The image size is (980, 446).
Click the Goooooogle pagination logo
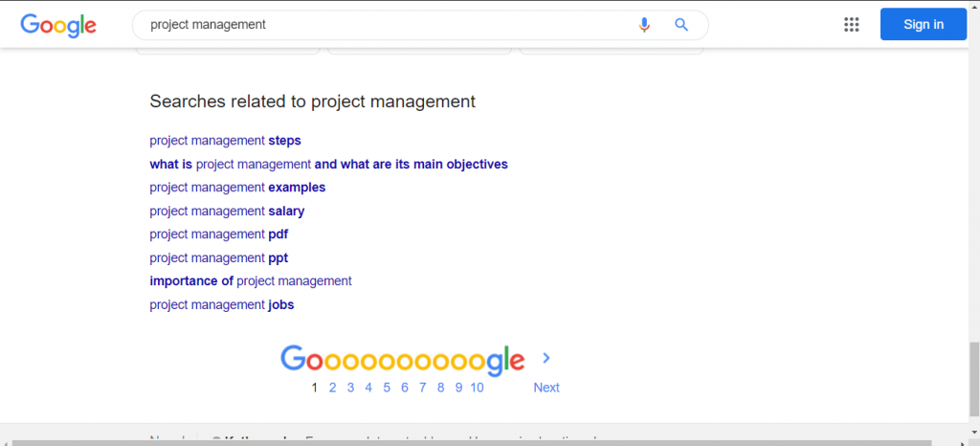coord(403,361)
